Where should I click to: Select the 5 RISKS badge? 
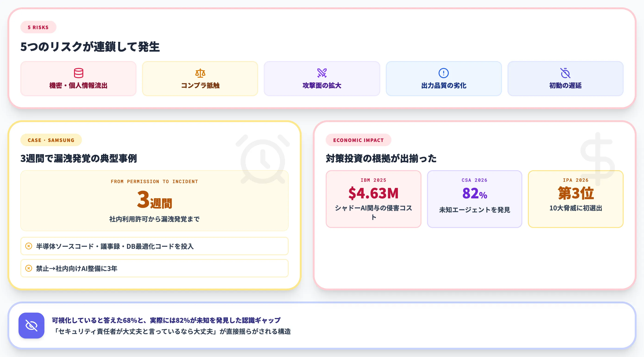[38, 27]
